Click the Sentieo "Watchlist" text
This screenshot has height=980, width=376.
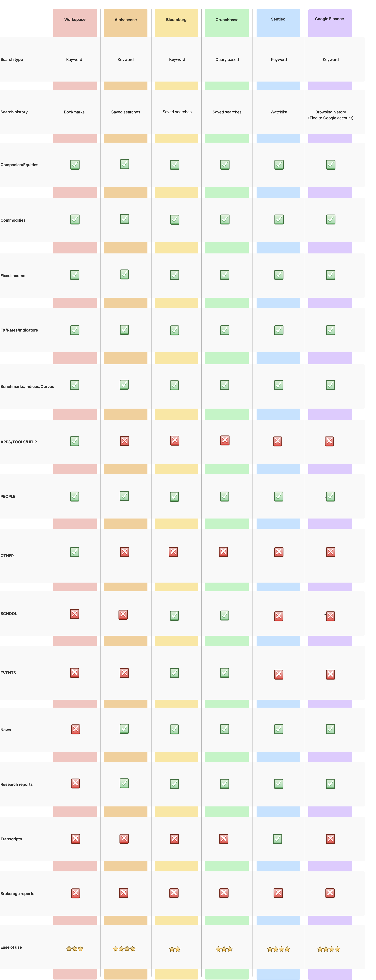(279, 112)
